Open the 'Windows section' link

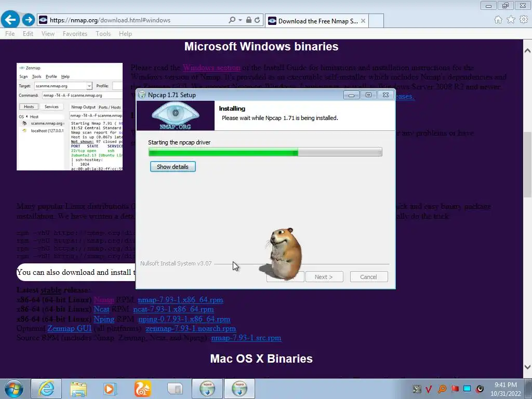[x=212, y=68]
